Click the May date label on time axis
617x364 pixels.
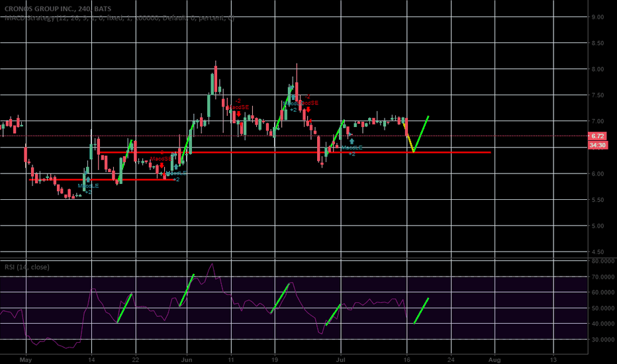pyautogui.click(x=26, y=359)
